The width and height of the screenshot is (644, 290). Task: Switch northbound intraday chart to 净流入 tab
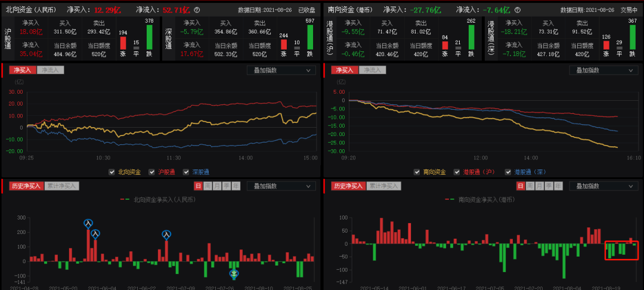click(50, 70)
